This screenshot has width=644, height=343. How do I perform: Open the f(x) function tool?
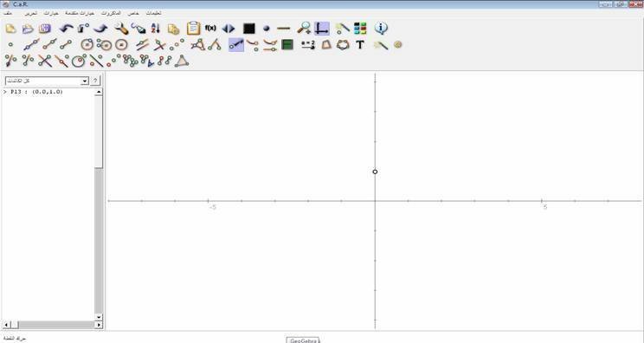point(210,28)
